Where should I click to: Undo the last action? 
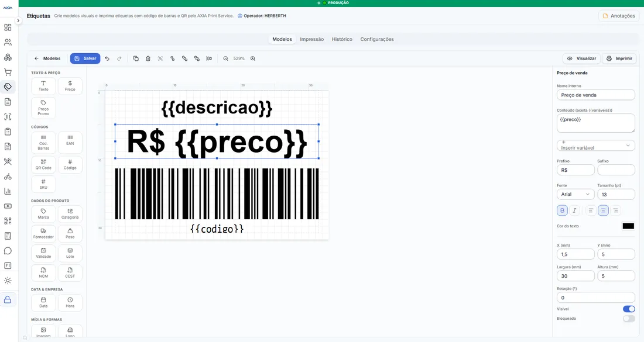[107, 58]
